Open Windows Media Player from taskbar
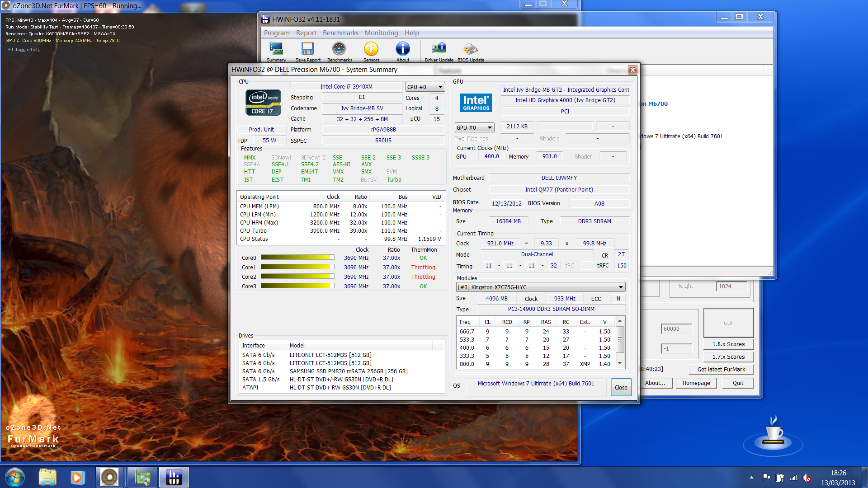This screenshot has width=868, height=488. click(77, 477)
